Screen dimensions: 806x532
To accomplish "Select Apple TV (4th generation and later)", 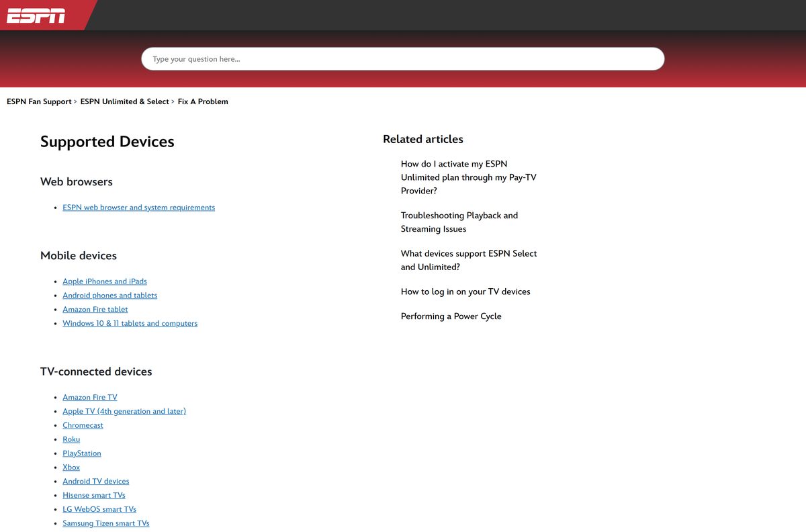I will (124, 412).
